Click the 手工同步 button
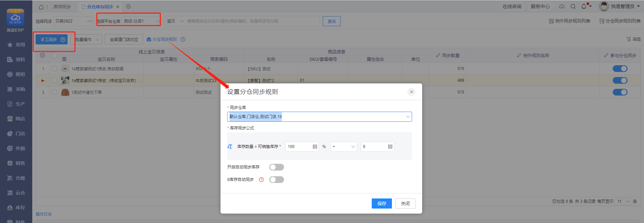Viewport: 644px width, 223px height. pos(52,39)
